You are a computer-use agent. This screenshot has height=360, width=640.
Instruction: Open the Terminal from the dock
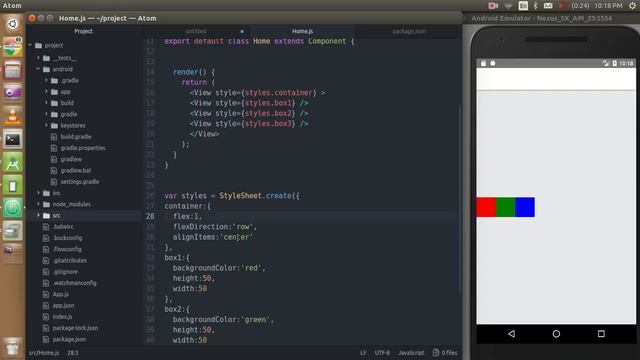click(x=12, y=140)
